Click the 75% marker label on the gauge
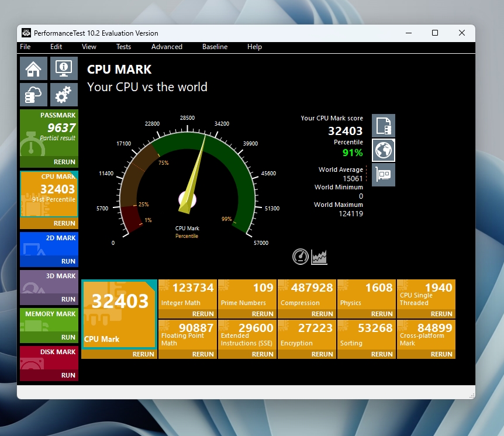Viewport: 504px width, 436px height. pos(163,163)
